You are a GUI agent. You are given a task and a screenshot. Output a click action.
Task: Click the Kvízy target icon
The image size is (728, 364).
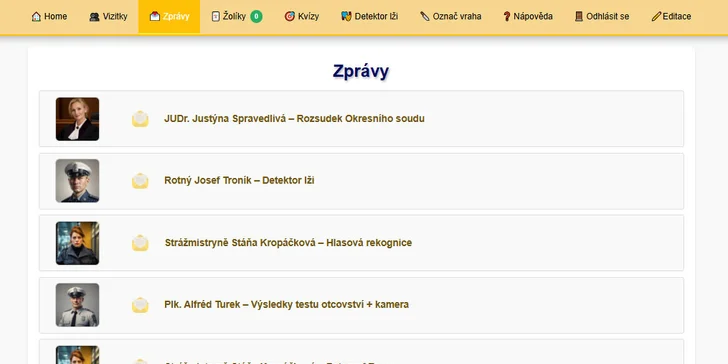290,16
